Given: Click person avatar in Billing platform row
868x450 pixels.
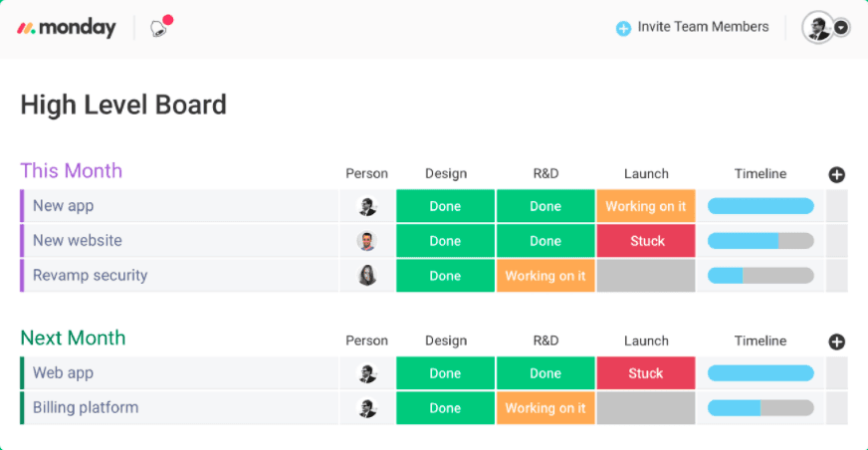Looking at the screenshot, I should pos(367,408).
